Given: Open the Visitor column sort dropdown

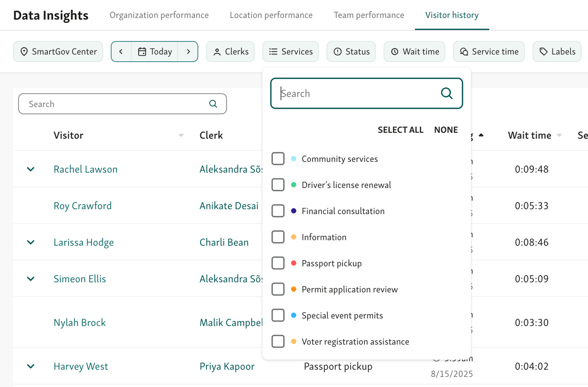Looking at the screenshot, I should point(181,135).
